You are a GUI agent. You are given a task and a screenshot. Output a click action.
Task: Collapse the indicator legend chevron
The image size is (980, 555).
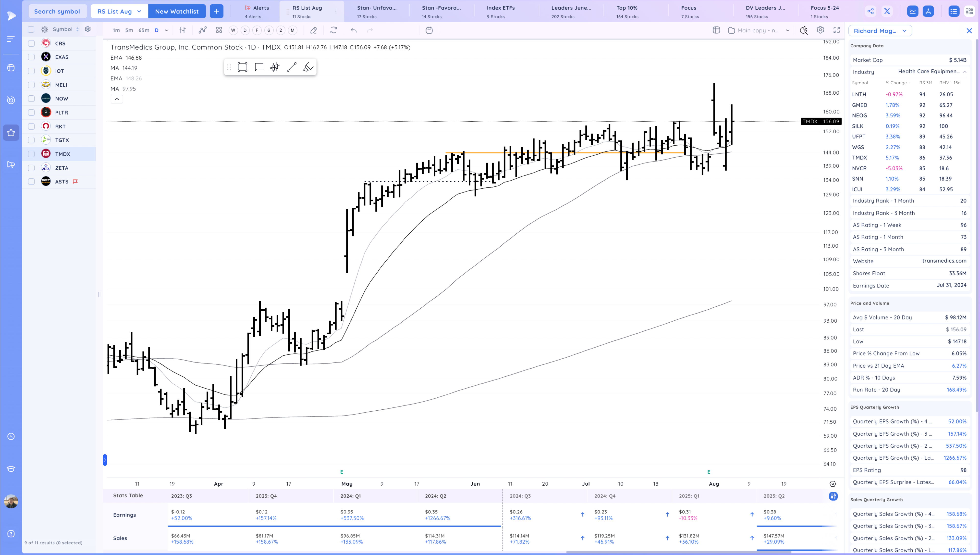coord(117,99)
